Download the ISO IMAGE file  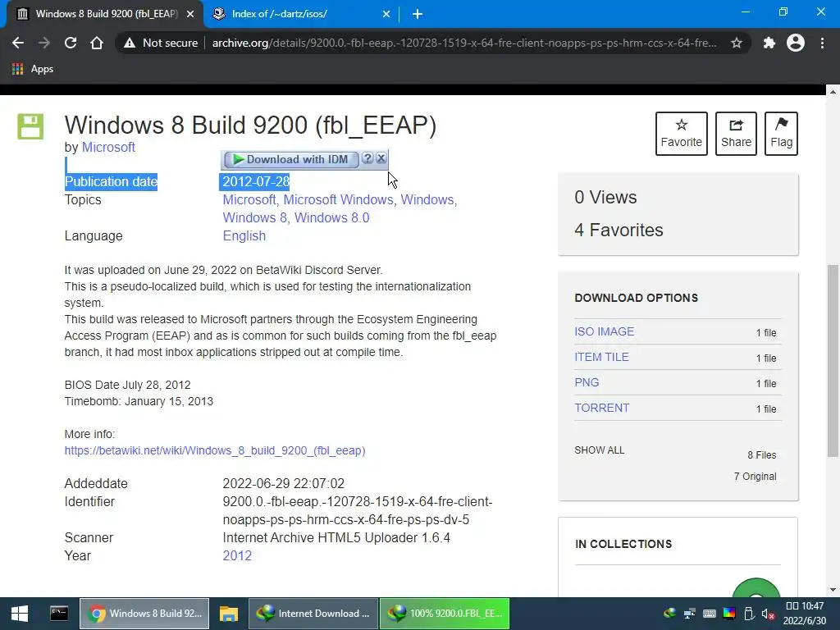pos(604,331)
